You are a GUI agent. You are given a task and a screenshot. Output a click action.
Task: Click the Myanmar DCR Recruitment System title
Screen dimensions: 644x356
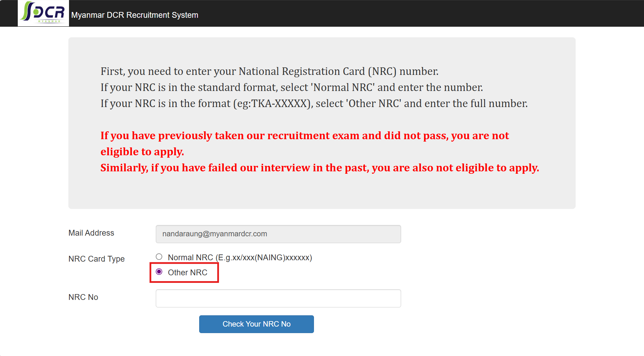(135, 15)
